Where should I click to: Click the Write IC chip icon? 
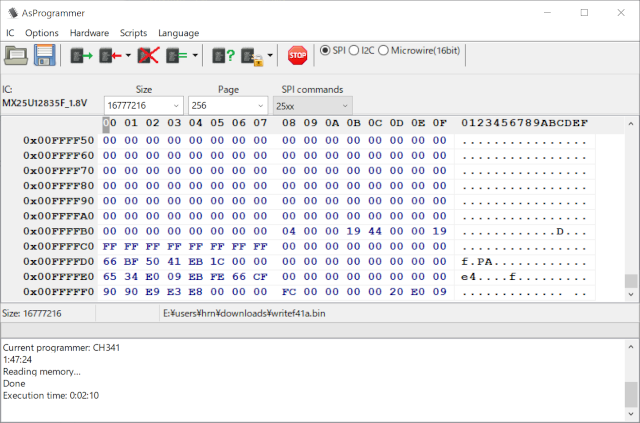[x=109, y=55]
